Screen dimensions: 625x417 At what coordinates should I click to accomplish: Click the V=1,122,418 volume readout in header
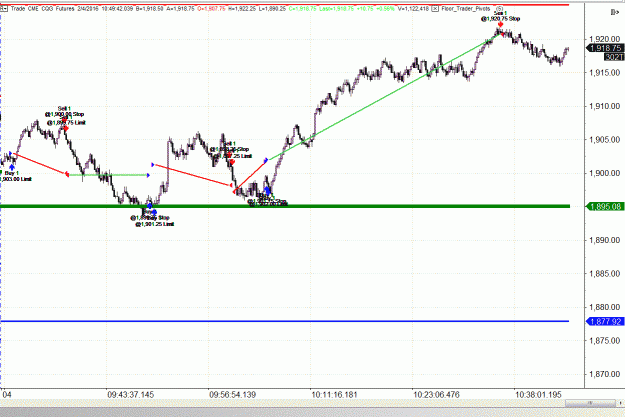[413, 8]
